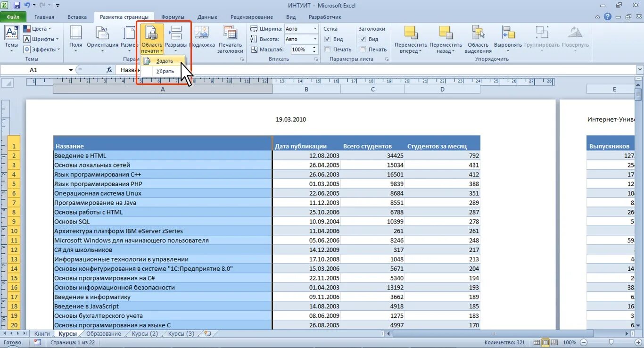
Task: Open the Page Setup dialog launcher
Action: (242, 59)
